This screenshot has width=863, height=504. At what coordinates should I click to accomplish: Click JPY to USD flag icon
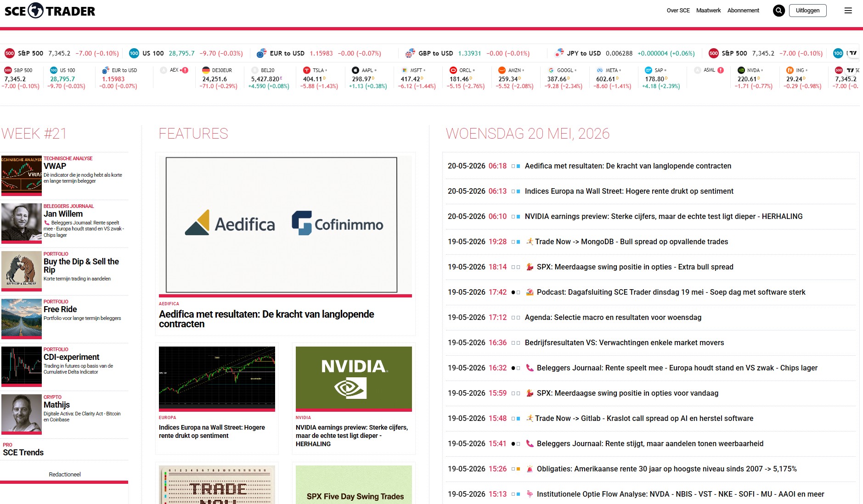coord(559,53)
